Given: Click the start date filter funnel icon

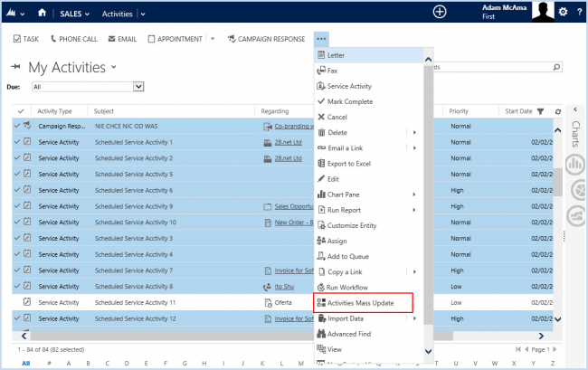Looking at the screenshot, I should (540, 111).
